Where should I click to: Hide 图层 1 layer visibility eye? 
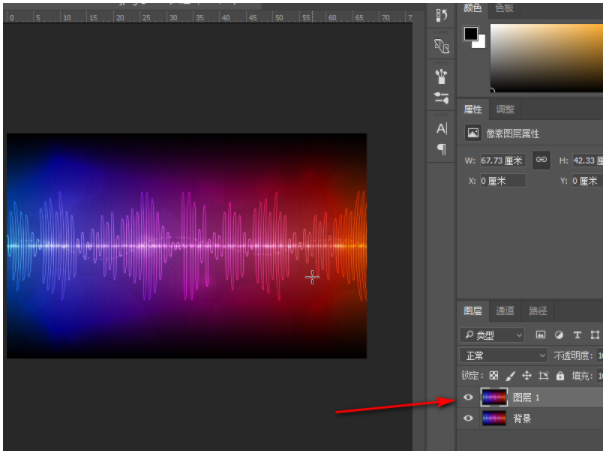coord(468,397)
